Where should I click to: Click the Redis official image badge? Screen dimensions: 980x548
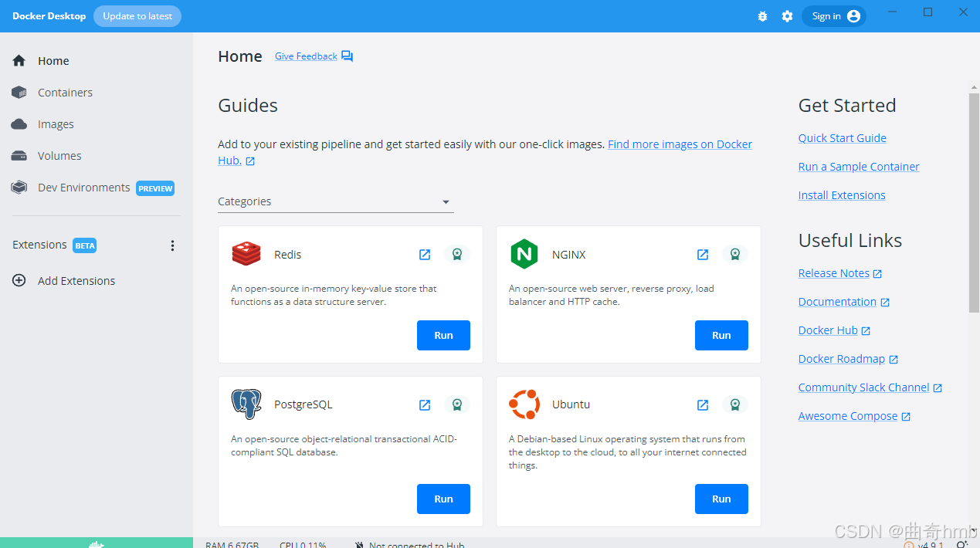tap(457, 254)
